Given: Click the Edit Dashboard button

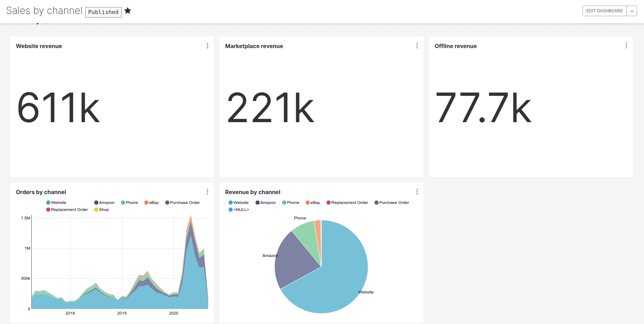Looking at the screenshot, I should pos(604,11).
